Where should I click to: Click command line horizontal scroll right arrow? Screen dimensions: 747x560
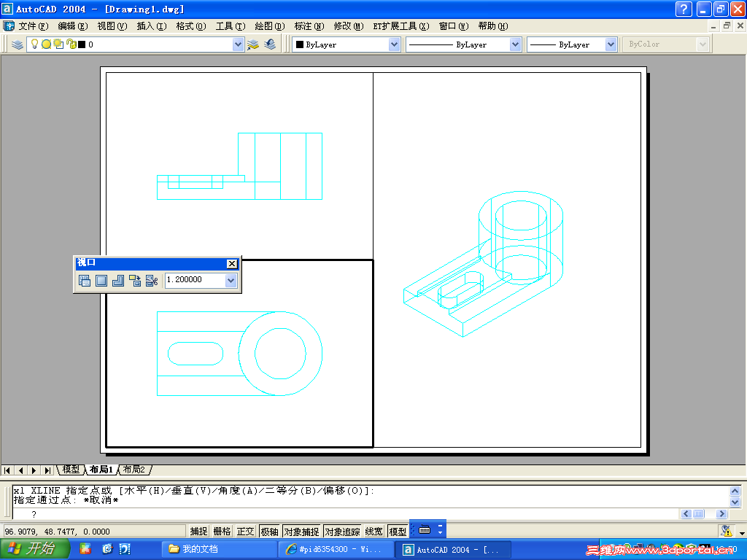tap(721, 514)
